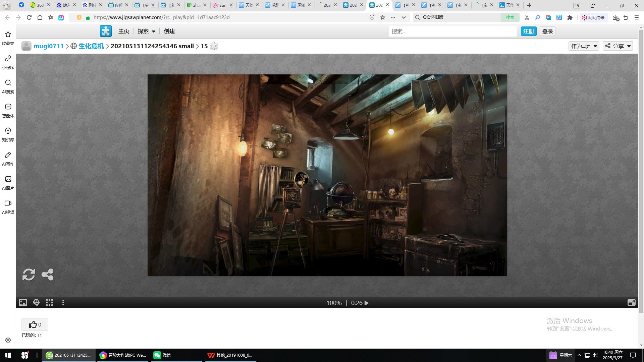The height and width of the screenshot is (362, 644).
Task: Expand the 探索 dropdown menu
Action: coord(147,31)
